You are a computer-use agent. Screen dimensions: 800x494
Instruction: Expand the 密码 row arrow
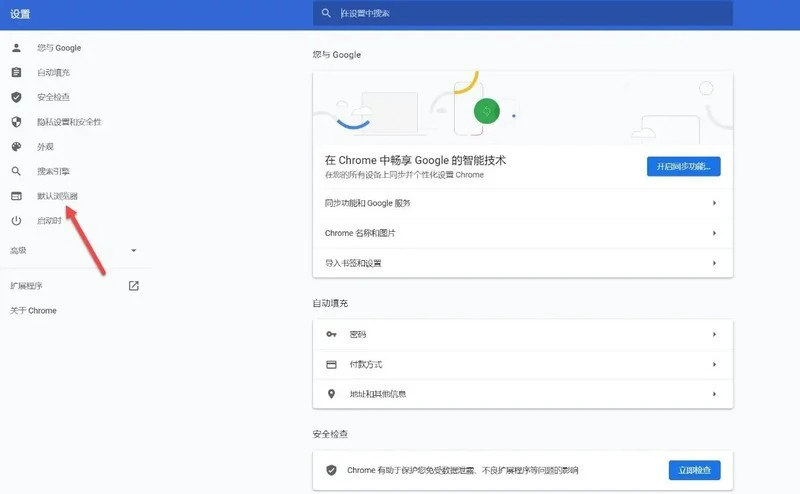coord(714,334)
